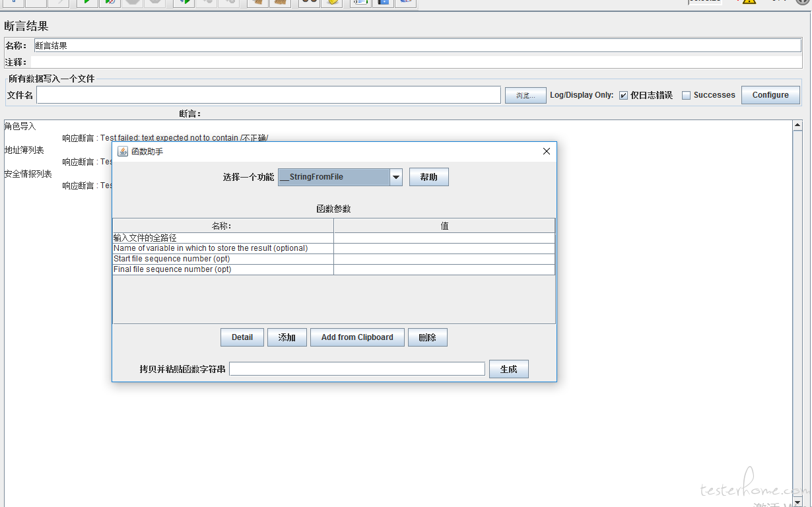Click the green Start run toolbar icon
This screenshot has width=812, height=507.
pos(87,2)
